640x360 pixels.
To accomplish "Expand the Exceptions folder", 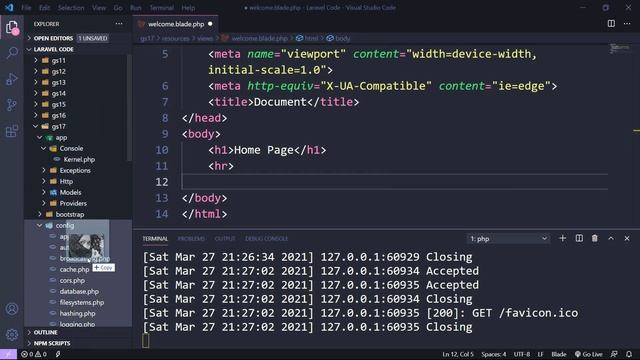I will [78, 170].
